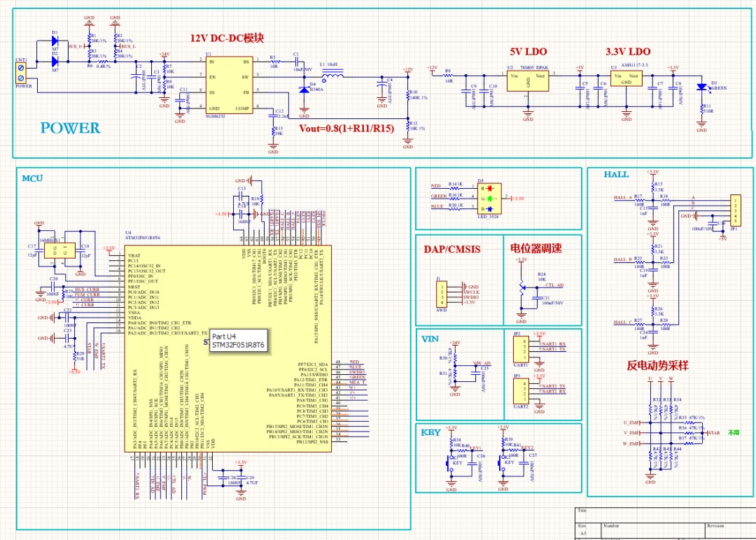Select the SGM6232 DC-DC converter symbol
This screenshot has height=540, width=756.
(x=228, y=84)
